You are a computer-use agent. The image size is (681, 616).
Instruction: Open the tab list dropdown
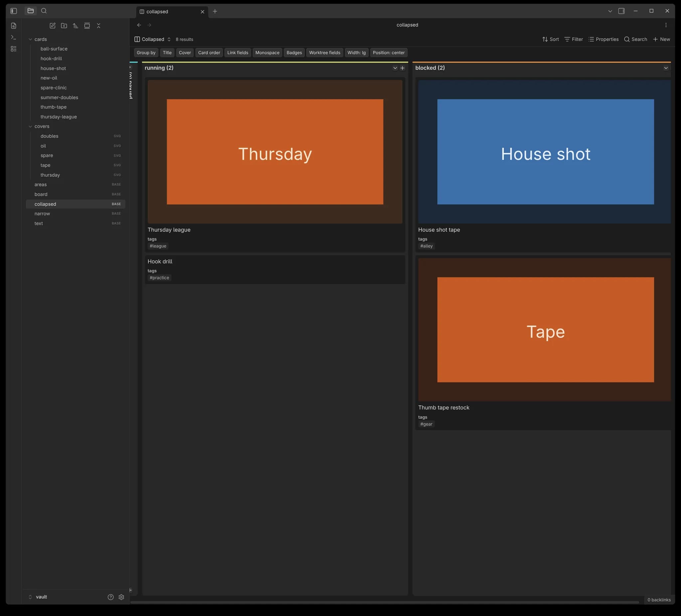[610, 11]
